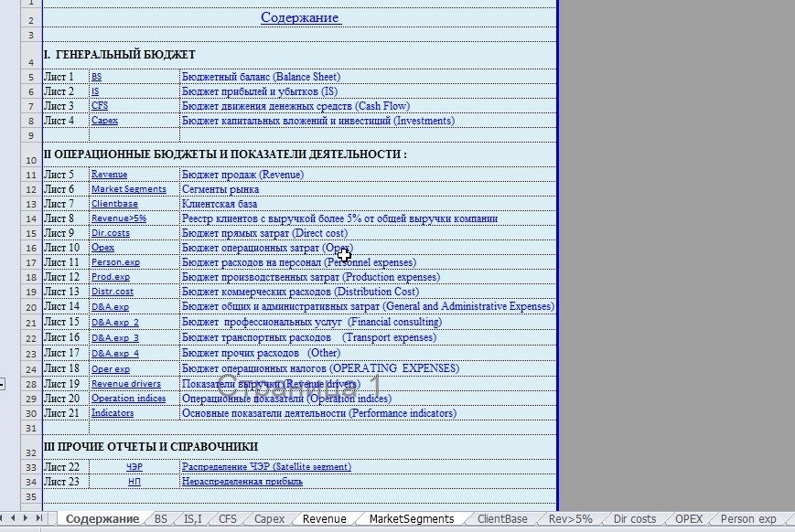Click 'Основные показатели деятельности (Performance indicators)' cell
The width and height of the screenshot is (795, 532).
pos(368,413)
